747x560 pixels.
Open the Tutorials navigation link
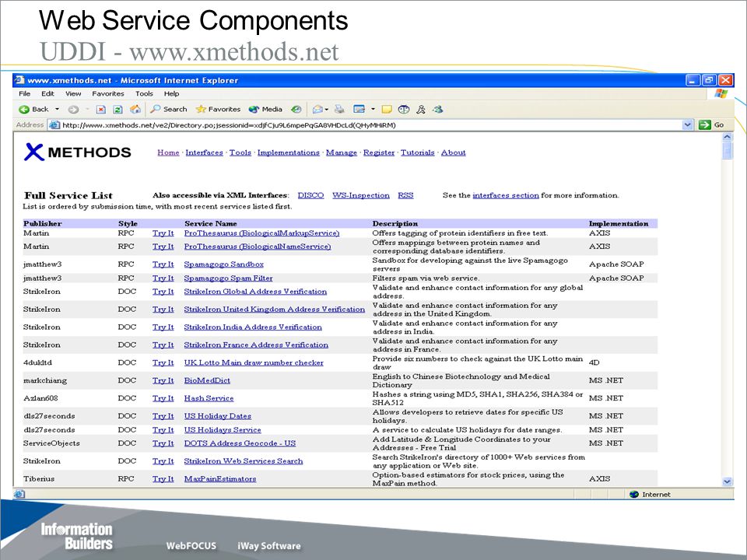417,152
